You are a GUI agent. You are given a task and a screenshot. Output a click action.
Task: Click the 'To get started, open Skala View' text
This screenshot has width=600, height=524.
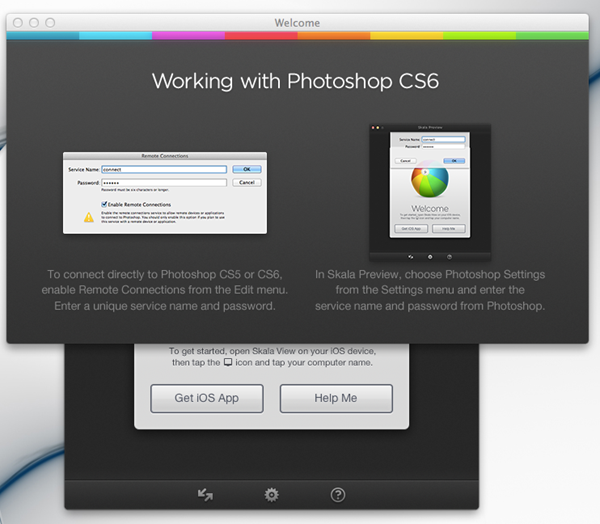272,357
